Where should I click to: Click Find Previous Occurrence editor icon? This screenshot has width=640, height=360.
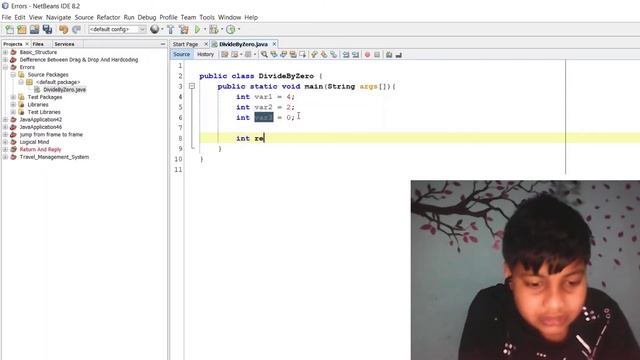tap(274, 55)
